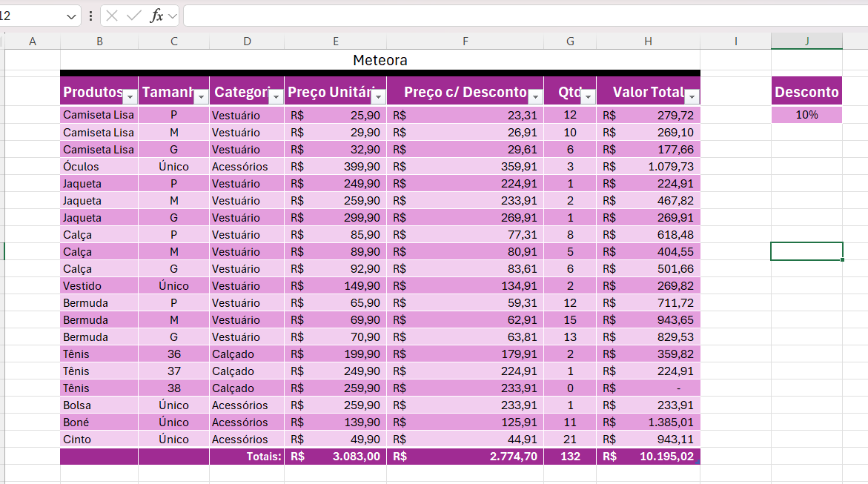Image resolution: width=868 pixels, height=484 pixels.
Task: Open the Tamanho column filter button
Action: tap(201, 96)
